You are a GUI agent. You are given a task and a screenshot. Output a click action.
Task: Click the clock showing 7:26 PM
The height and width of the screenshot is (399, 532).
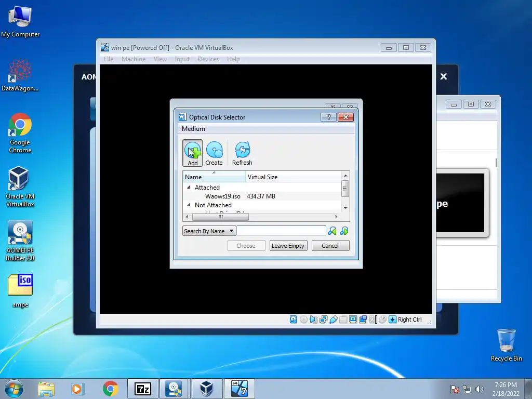(x=506, y=385)
